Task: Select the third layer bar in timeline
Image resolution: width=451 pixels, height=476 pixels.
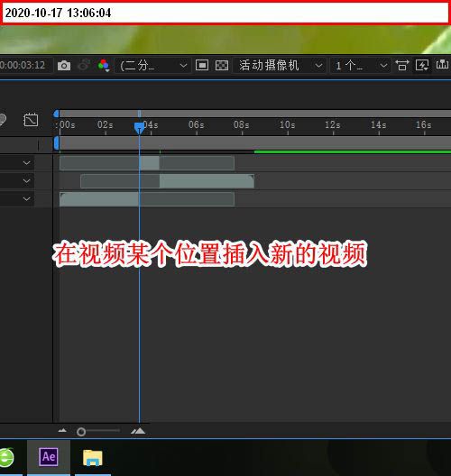Action: pyautogui.click(x=147, y=199)
